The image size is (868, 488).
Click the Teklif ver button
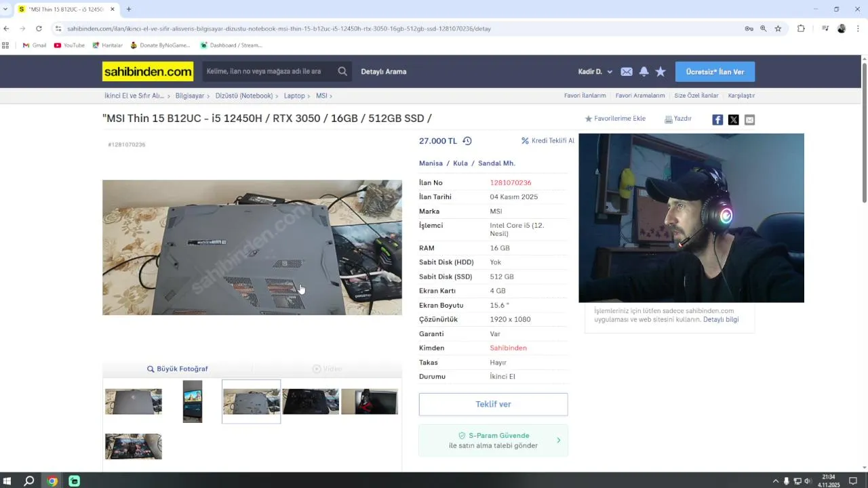[493, 404]
